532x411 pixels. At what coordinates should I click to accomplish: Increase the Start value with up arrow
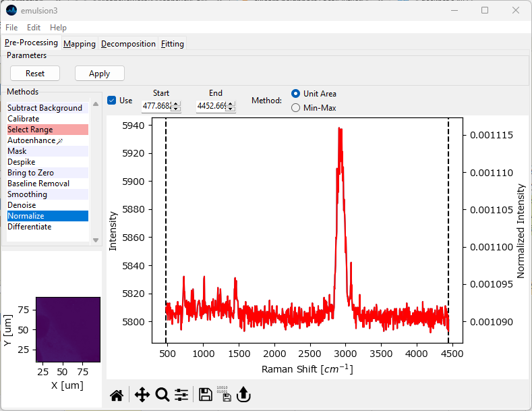pos(177,104)
